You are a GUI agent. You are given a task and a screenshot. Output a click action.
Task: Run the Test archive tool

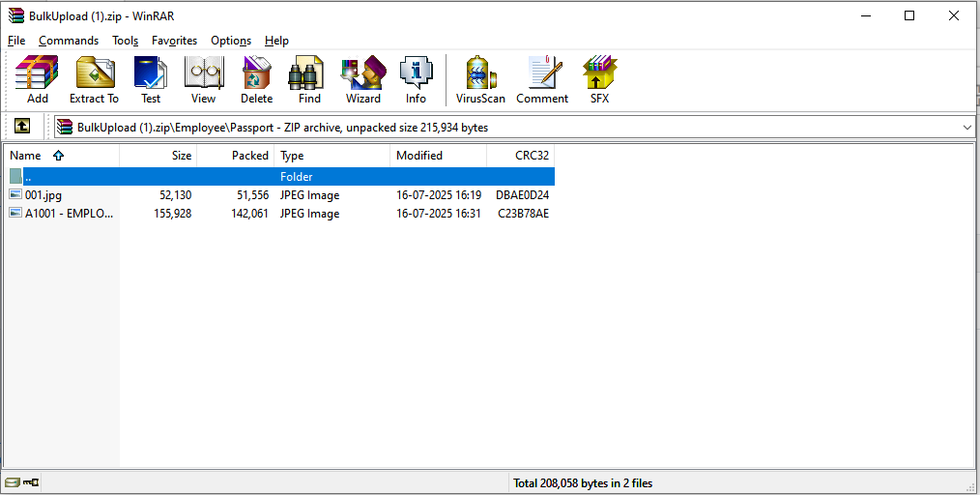click(151, 80)
